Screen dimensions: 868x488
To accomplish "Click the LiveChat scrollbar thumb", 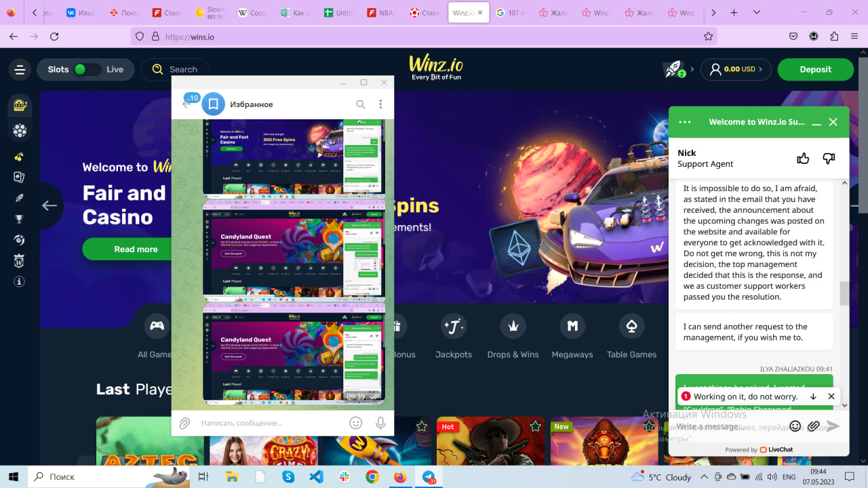I will click(844, 293).
